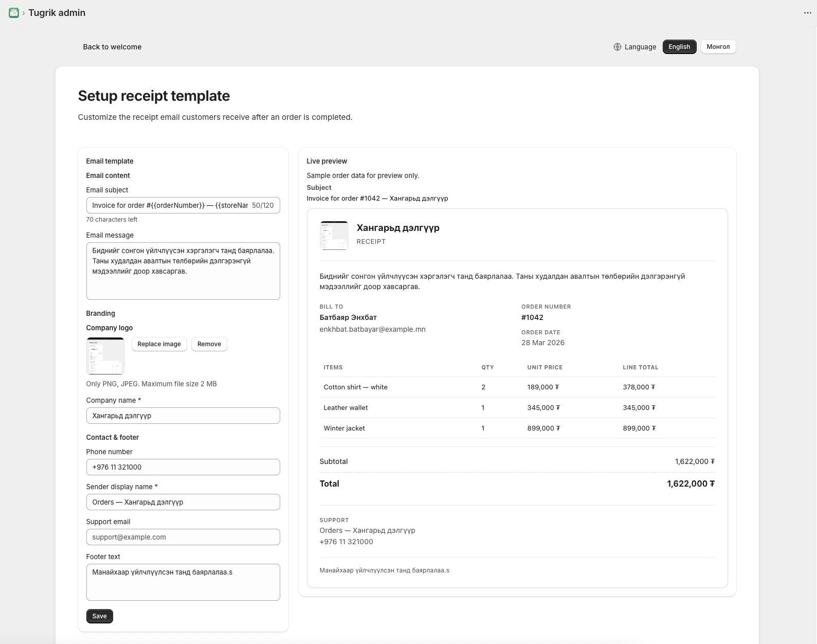Image resolution: width=817 pixels, height=644 pixels.
Task: Click 'Leather wallet' item row
Action: (x=517, y=407)
